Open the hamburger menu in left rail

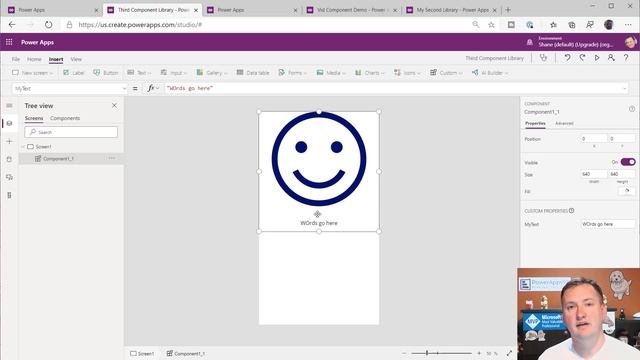pos(9,106)
